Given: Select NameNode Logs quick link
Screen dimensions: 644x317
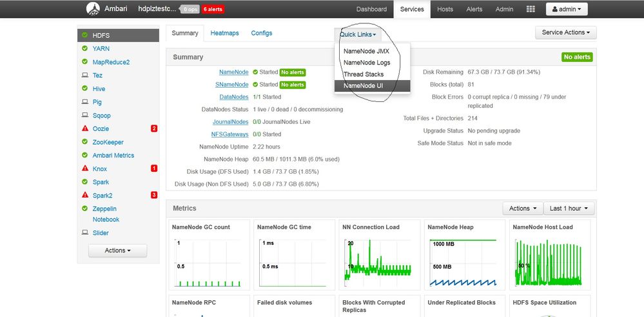Looking at the screenshot, I should 372,63.
